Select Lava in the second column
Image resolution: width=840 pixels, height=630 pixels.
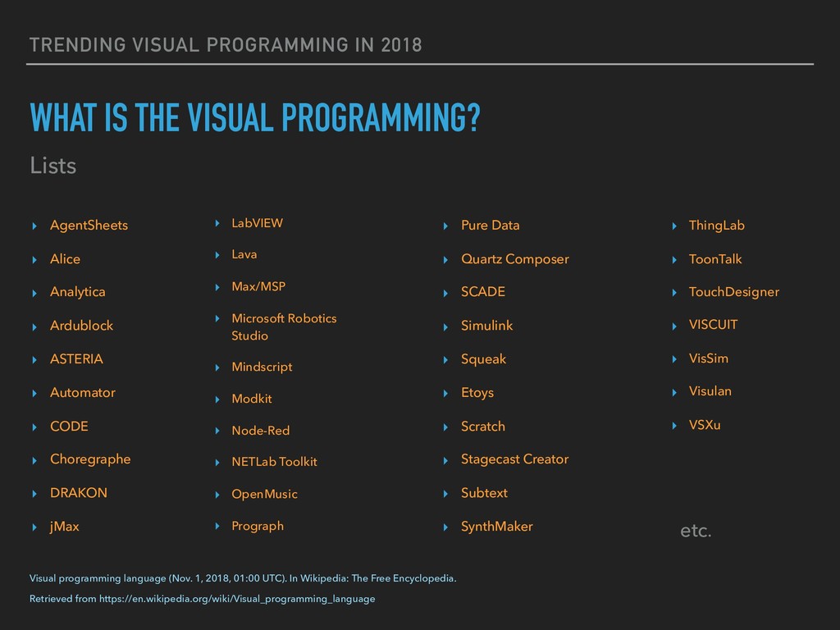coord(244,254)
